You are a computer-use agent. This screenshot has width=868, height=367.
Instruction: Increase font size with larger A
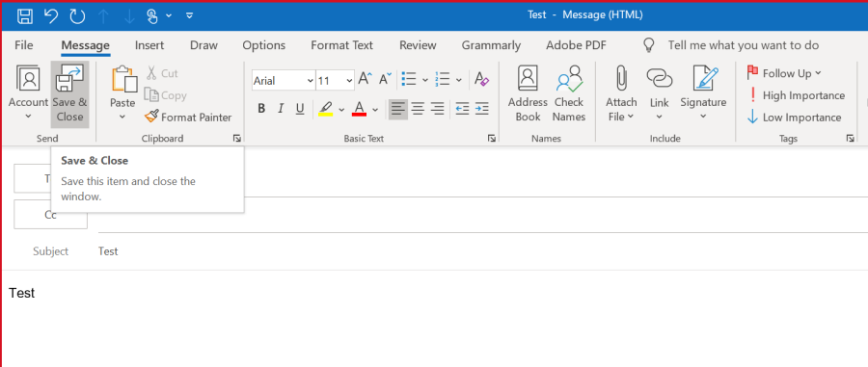click(365, 79)
